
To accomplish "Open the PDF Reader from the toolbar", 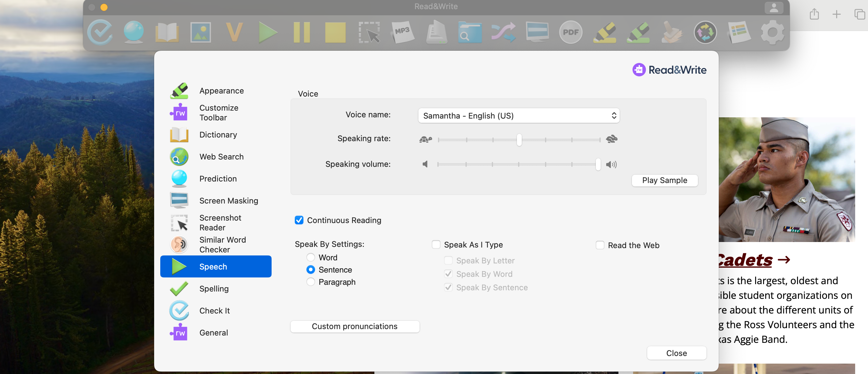I will click(571, 32).
